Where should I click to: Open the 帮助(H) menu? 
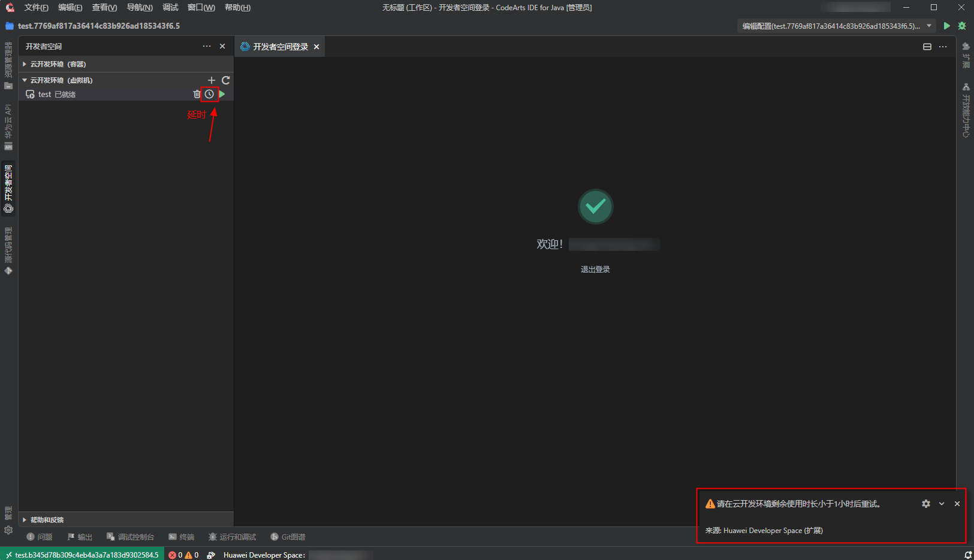pyautogui.click(x=237, y=7)
